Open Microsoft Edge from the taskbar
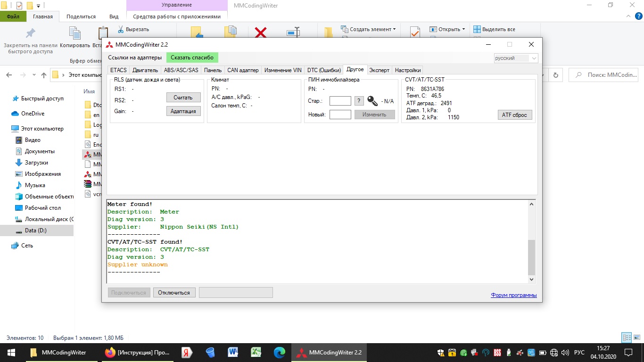Viewport: 644px width, 362px height. [280, 353]
